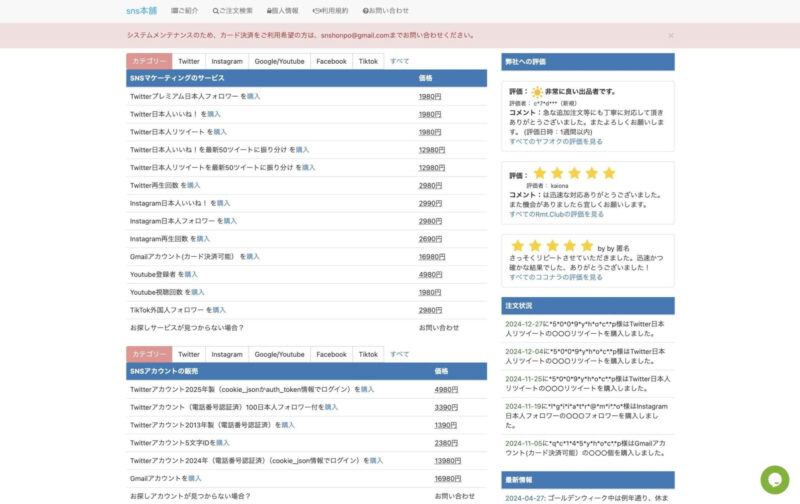The height and width of the screenshot is (504, 800).
Task: Open すべてのヤフオクの評価を見る link
Action: click(556, 142)
